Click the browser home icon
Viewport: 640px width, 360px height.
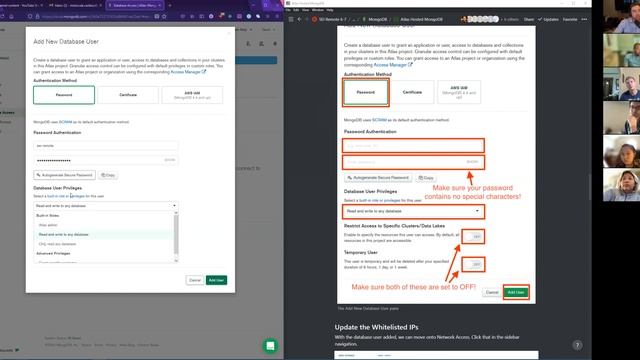pos(12,16)
